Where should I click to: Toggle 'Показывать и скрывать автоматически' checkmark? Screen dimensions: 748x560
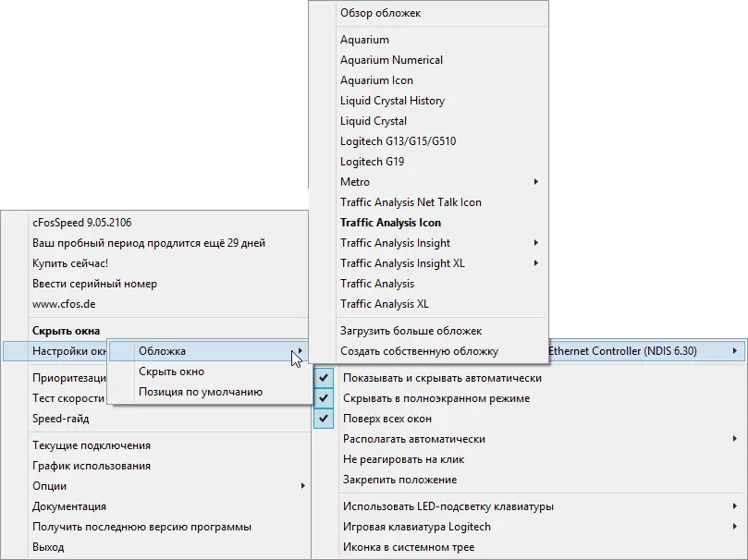(324, 378)
